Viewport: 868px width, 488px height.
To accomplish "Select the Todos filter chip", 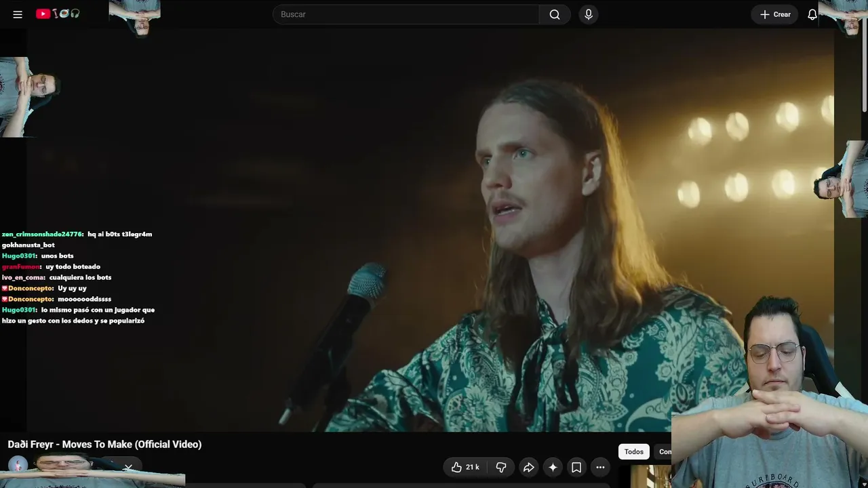I will pyautogui.click(x=634, y=451).
